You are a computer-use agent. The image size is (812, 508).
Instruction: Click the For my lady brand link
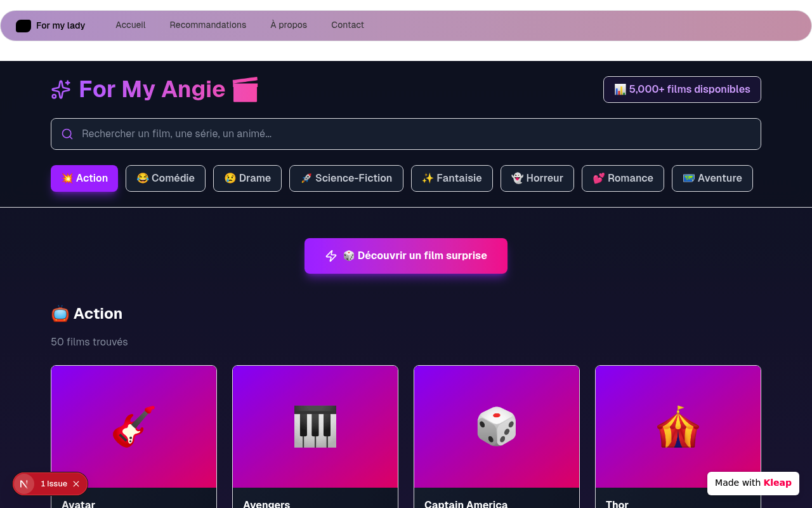pyautogui.click(x=50, y=25)
